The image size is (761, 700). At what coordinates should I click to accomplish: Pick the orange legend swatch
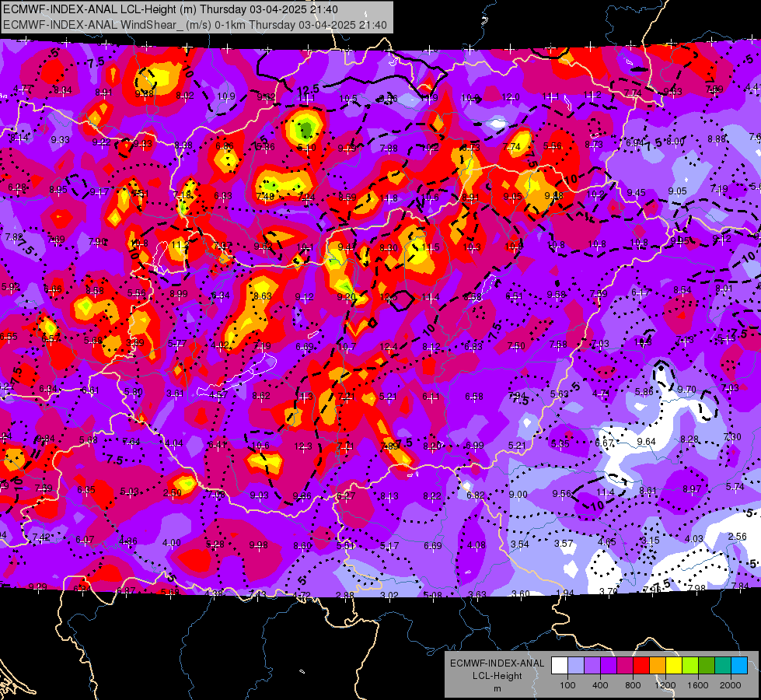tap(658, 666)
